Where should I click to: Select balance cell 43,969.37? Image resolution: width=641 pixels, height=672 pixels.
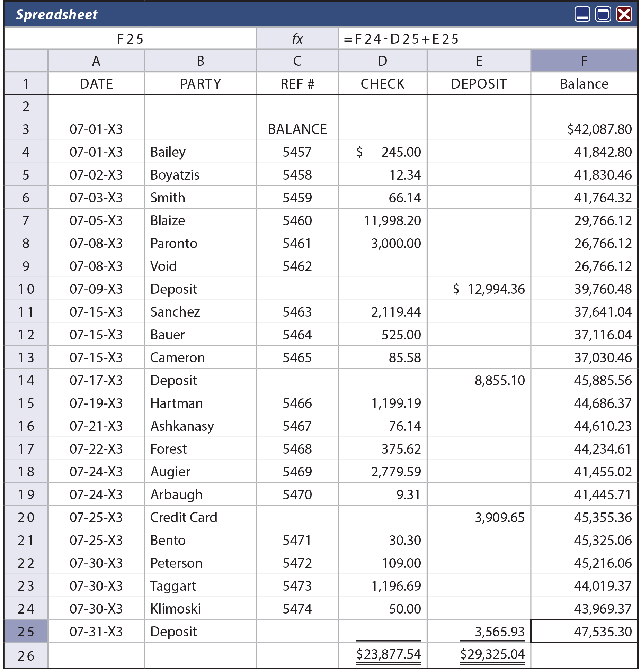pyautogui.click(x=584, y=608)
